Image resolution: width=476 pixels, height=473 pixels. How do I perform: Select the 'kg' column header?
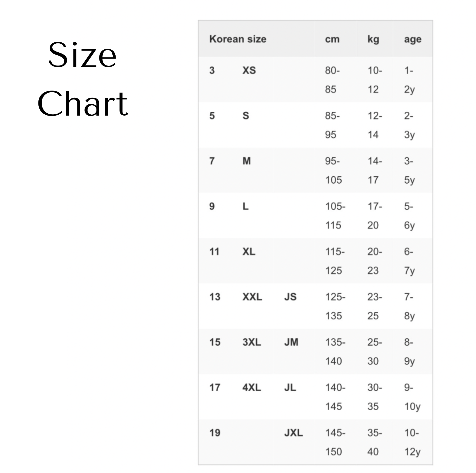pos(373,39)
